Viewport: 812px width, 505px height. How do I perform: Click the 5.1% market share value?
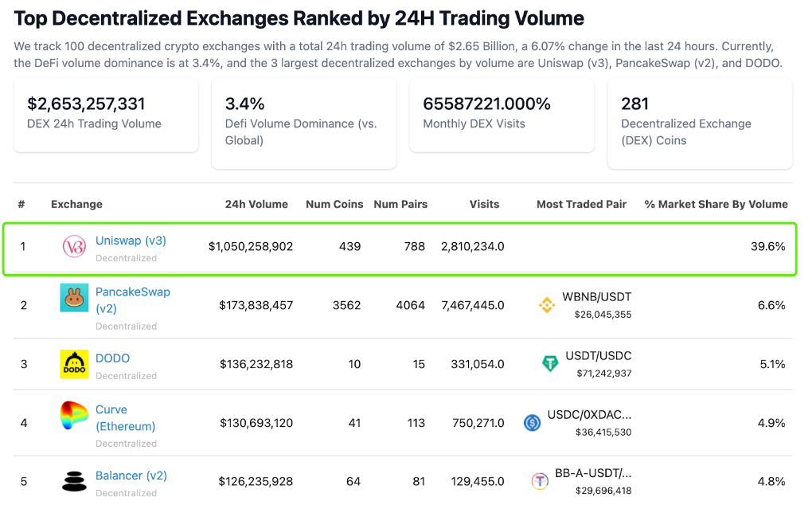pyautogui.click(x=773, y=364)
